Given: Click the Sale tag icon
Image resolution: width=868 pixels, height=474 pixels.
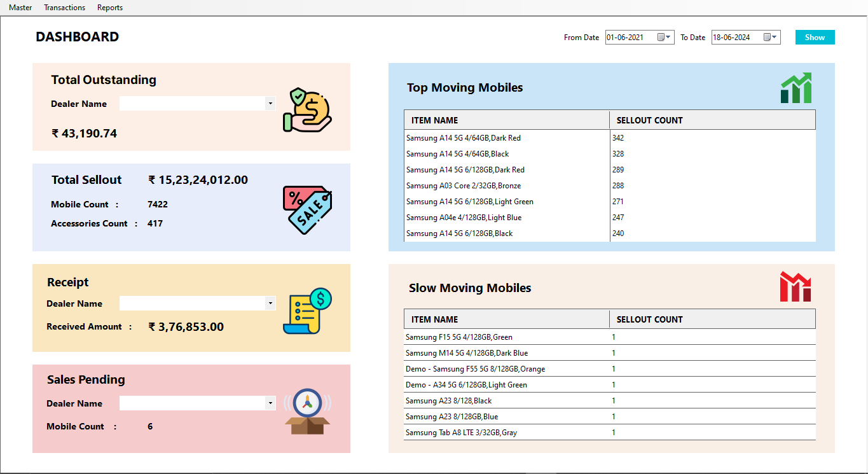Looking at the screenshot, I should 307,209.
